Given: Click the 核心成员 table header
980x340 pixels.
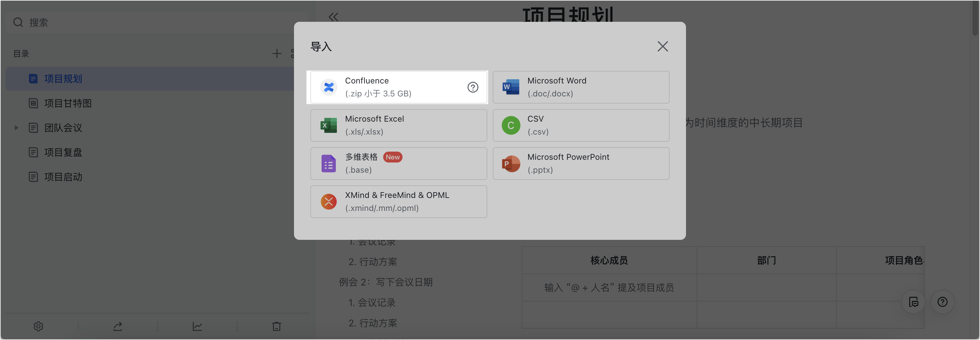Looking at the screenshot, I should pos(609,260).
